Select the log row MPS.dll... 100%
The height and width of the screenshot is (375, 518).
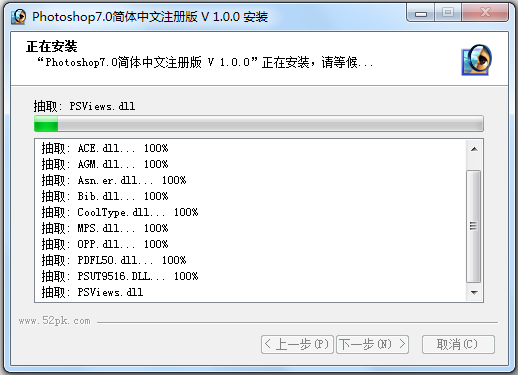pos(105,228)
